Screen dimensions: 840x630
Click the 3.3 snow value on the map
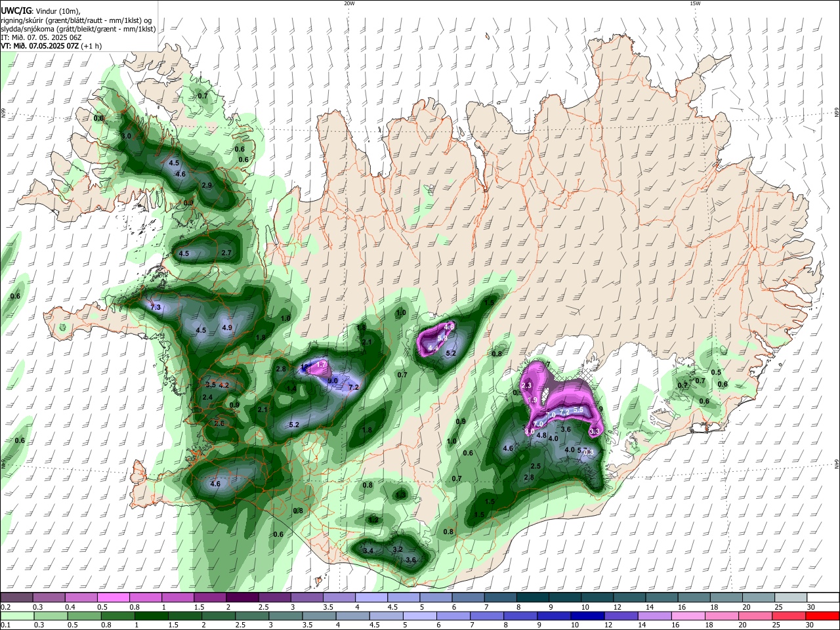point(595,431)
